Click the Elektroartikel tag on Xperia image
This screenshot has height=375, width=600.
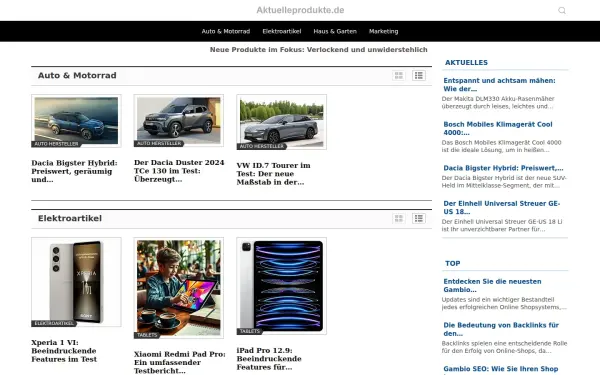(x=54, y=323)
